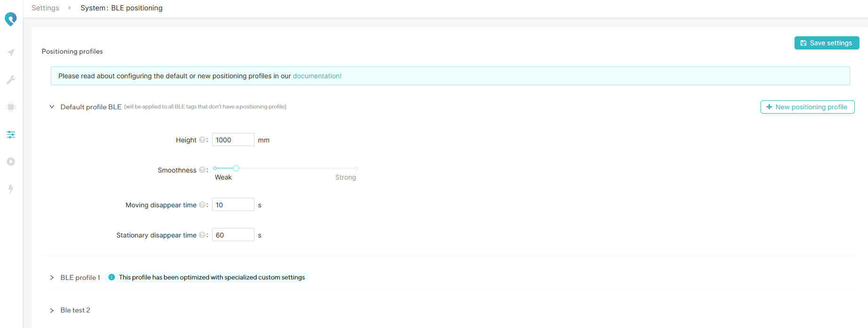Screen dimensions: 868x328
Task: Collapse the Default profile BLE section
Action: [x=52, y=107]
